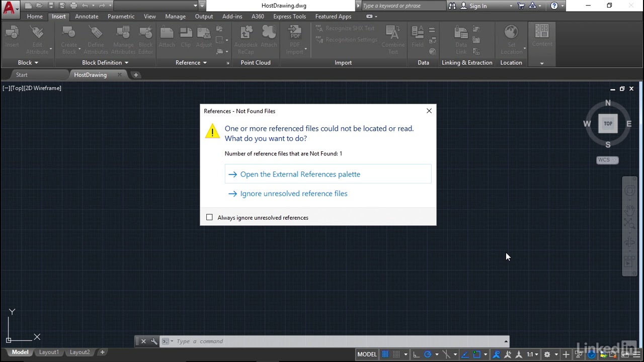
Task: Click the 2D Wireframe visual style label
Action: pyautogui.click(x=43, y=88)
